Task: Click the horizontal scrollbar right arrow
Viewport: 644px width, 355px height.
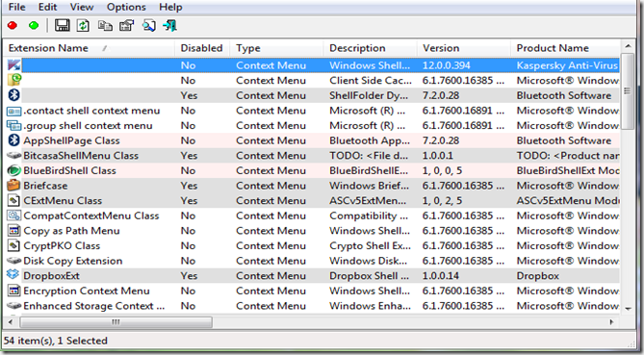Action: point(611,322)
